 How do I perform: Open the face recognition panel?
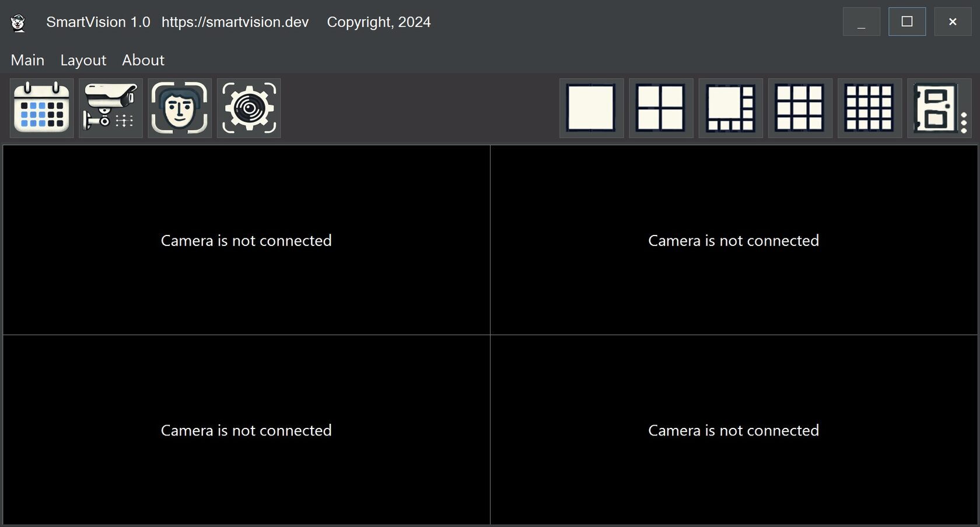pyautogui.click(x=179, y=108)
